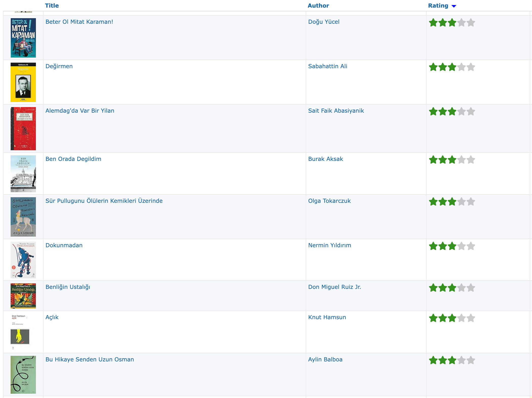Click the red Alemdag'da Var Bir Yilan cover

23,129
